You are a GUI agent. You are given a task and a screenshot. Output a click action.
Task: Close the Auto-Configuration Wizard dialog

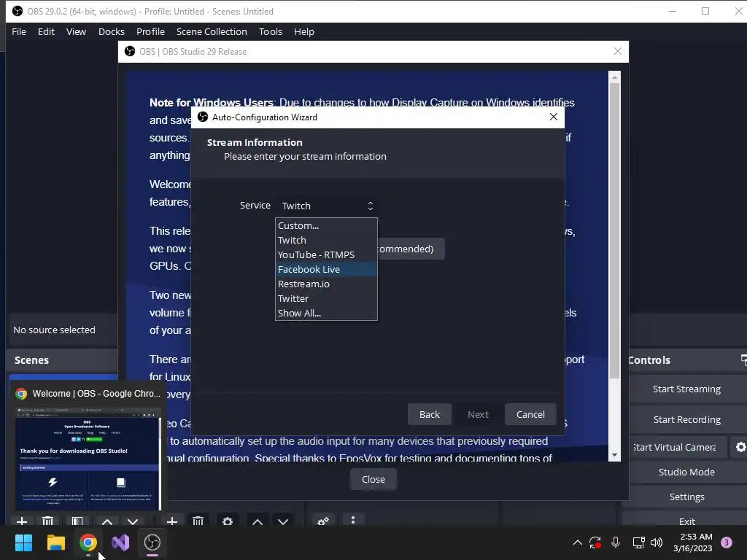click(x=553, y=117)
